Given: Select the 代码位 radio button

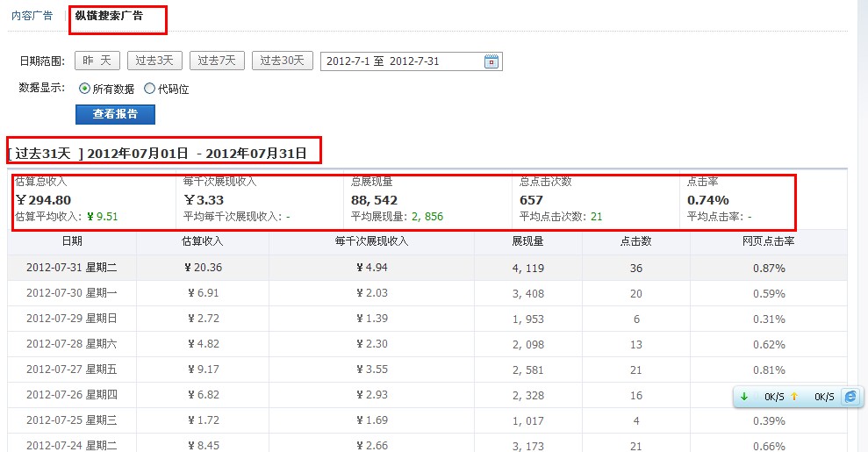Looking at the screenshot, I should (149, 89).
